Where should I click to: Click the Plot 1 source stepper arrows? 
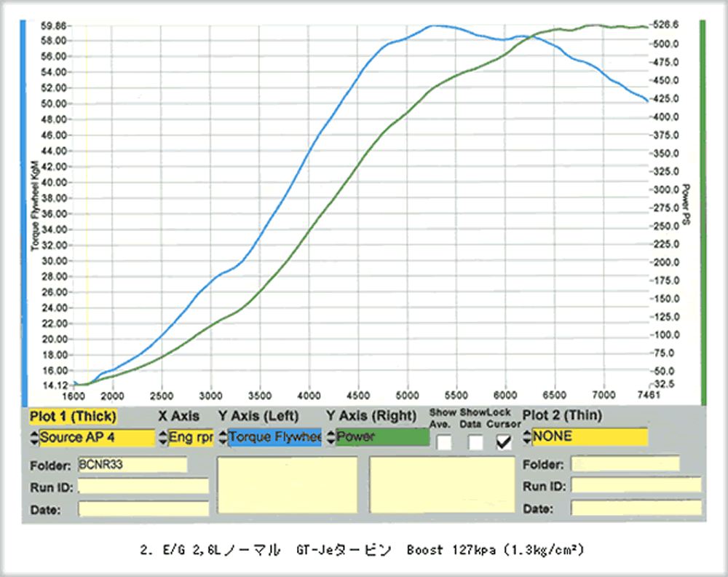[x=33, y=438]
